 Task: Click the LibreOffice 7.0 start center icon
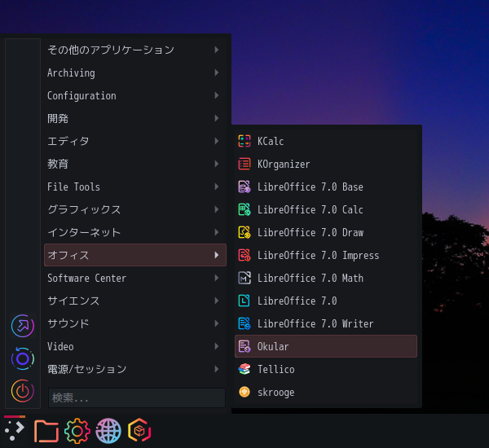(244, 301)
